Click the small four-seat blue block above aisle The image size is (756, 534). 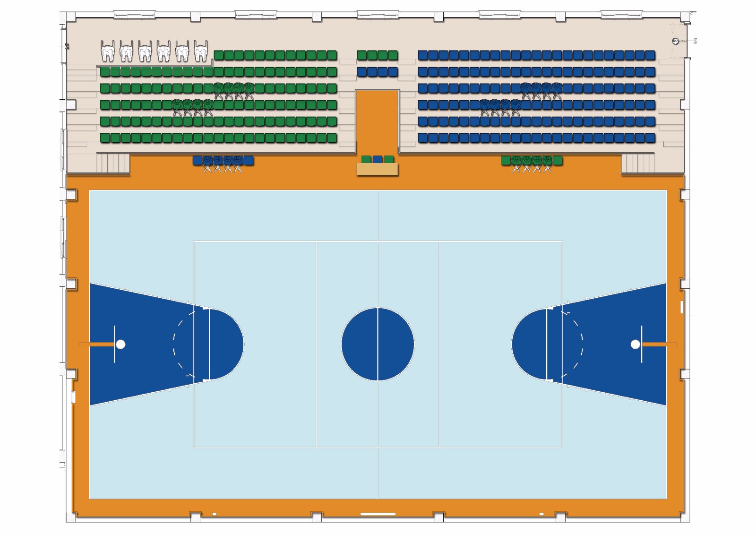[377, 72]
